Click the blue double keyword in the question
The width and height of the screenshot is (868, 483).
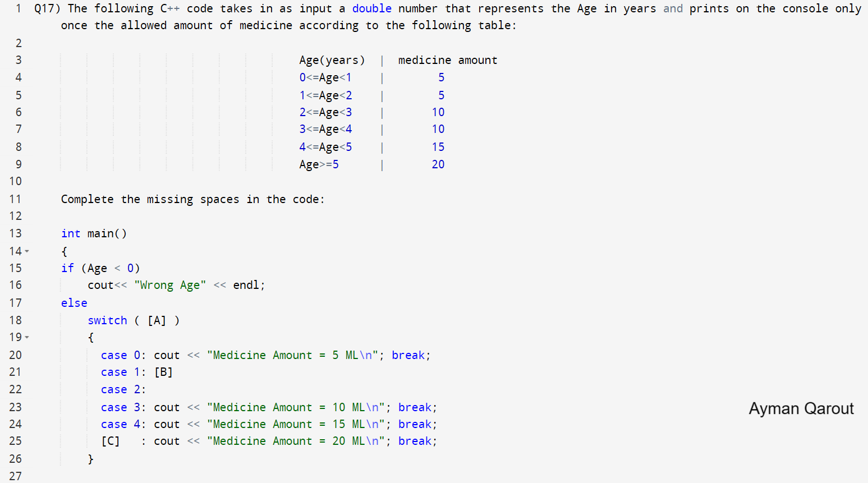click(x=371, y=8)
